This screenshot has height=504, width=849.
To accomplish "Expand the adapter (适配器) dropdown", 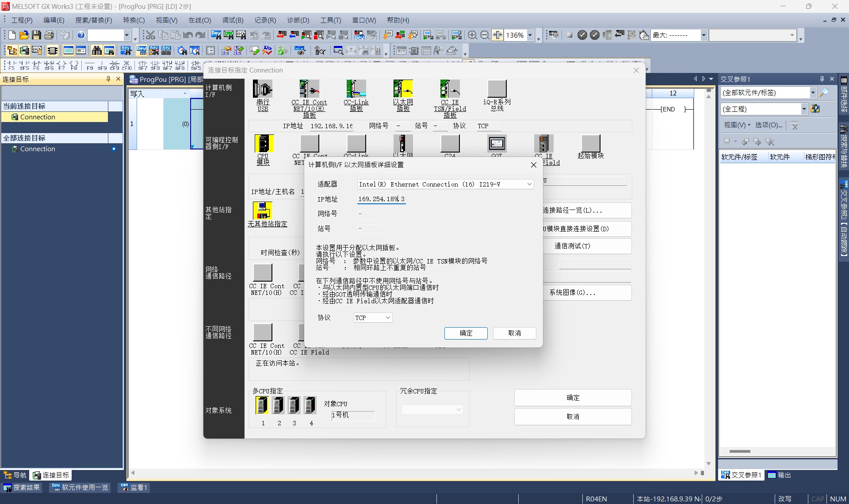I will click(x=529, y=184).
